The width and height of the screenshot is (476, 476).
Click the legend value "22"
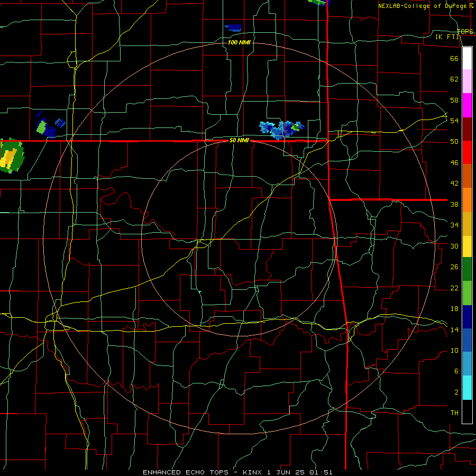[x=454, y=288]
